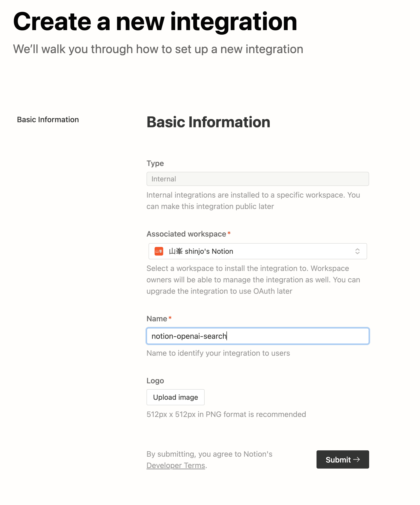Click the Create a new integration title
This screenshot has height=505, width=420.
tap(155, 22)
